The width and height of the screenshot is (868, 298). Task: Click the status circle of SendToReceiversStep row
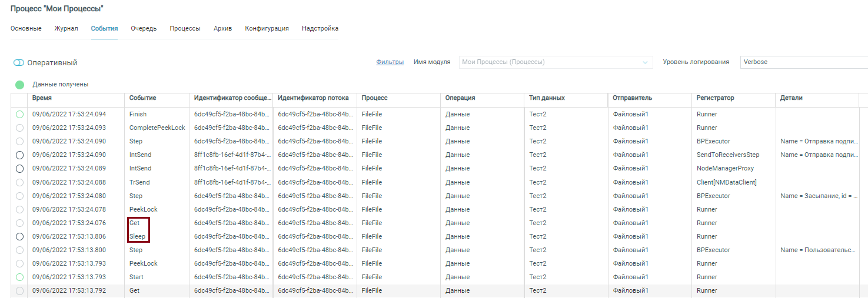(19, 155)
